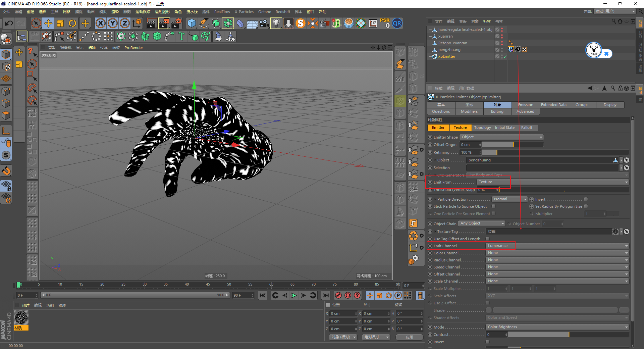Screen dimensions: 644x349
Task: Select the Rotate tool icon
Action: coord(72,23)
